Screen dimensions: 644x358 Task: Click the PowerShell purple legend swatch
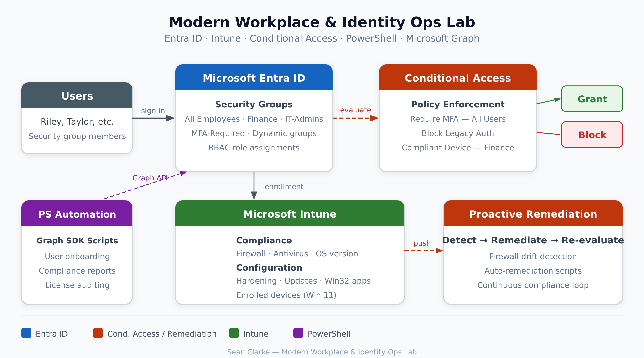[x=298, y=333]
